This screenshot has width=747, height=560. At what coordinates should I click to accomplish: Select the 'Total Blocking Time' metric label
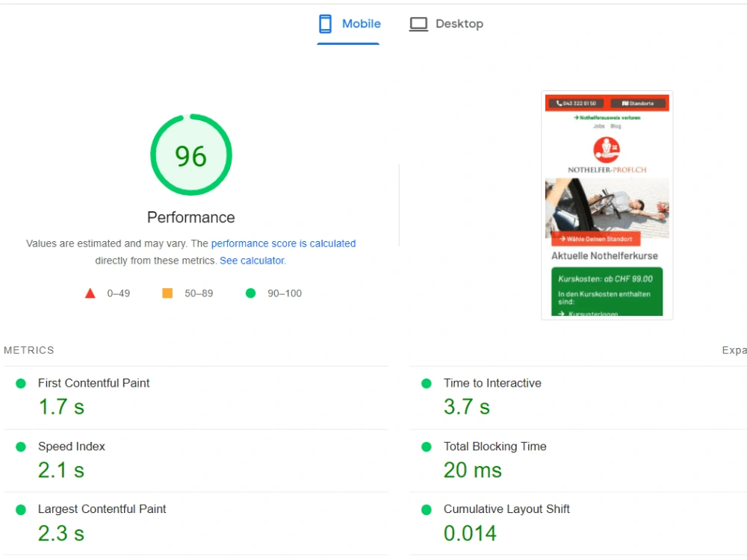coord(495,447)
